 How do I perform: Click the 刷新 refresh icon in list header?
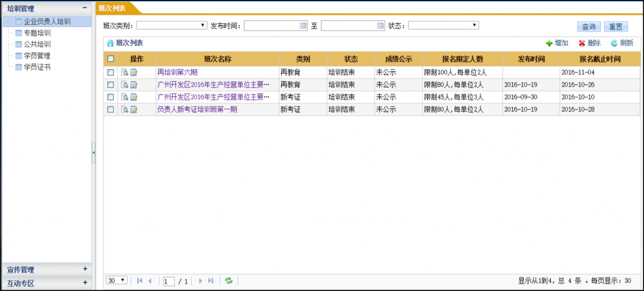click(x=614, y=43)
